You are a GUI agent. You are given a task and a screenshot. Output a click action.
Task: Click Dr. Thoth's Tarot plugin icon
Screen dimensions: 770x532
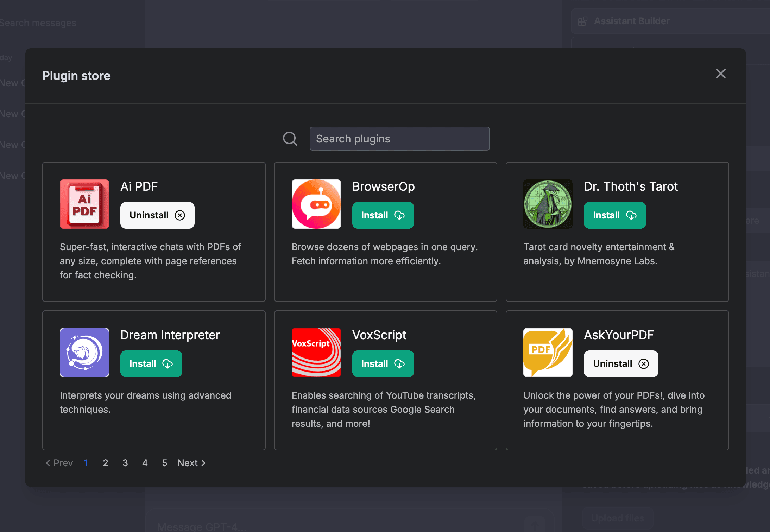[x=548, y=204]
